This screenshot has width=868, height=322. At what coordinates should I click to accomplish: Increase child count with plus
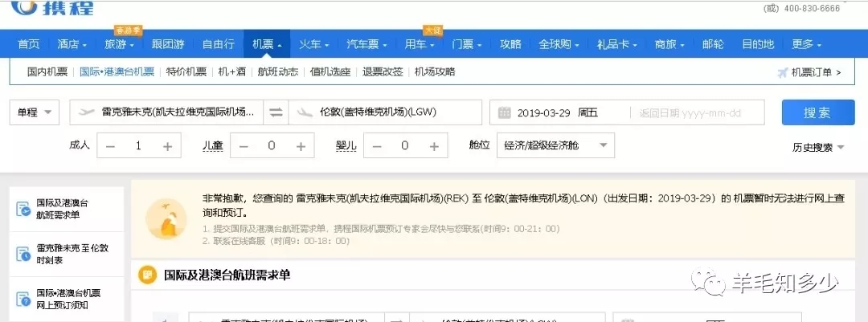coord(301,146)
